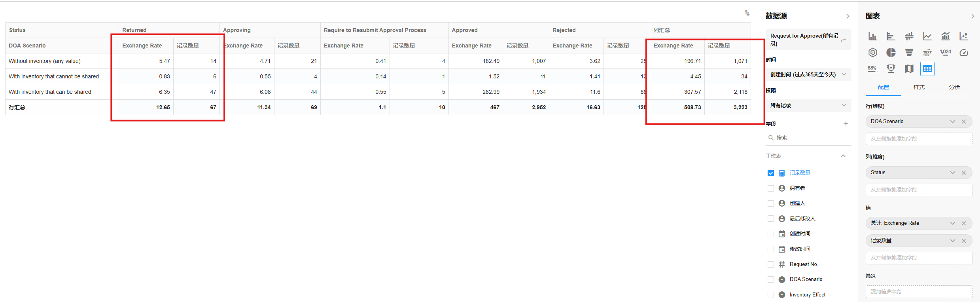
Task: Click the grand total value 3,223
Action: [x=740, y=107]
